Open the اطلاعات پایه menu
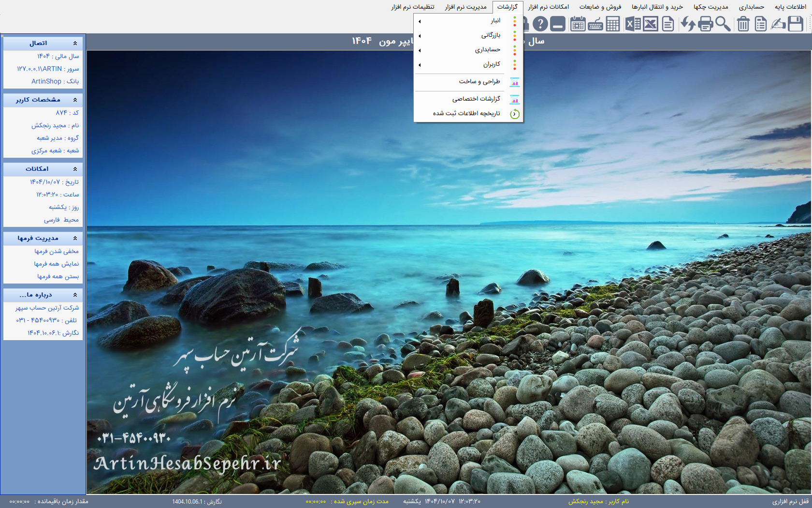812x508 pixels. click(790, 7)
